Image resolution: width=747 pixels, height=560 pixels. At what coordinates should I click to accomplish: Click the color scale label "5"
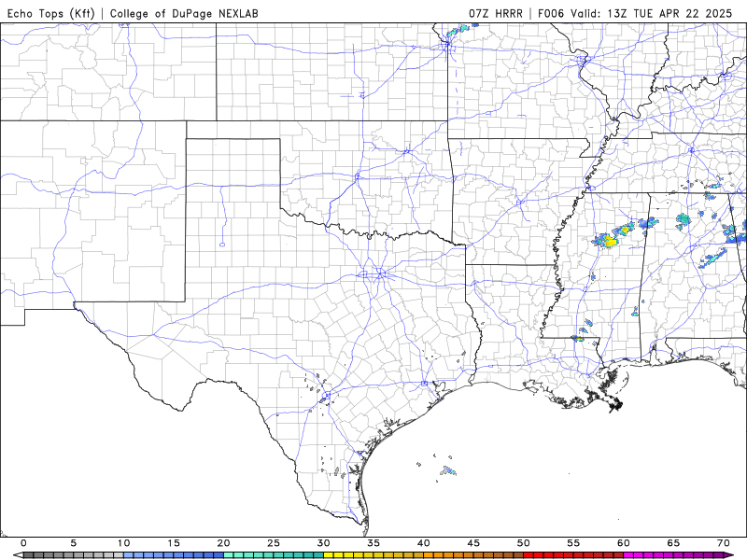pyautogui.click(x=74, y=543)
